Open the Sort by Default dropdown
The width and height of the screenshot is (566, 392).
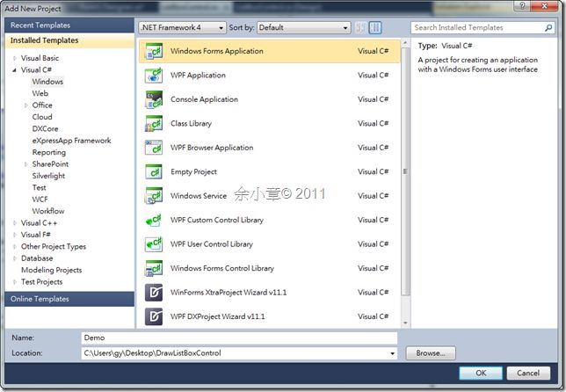pos(303,27)
